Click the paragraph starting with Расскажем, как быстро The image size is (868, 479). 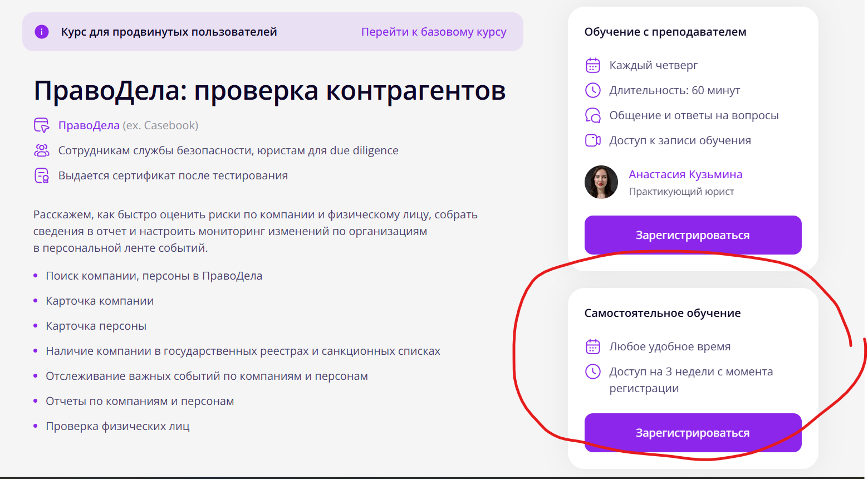click(x=256, y=231)
